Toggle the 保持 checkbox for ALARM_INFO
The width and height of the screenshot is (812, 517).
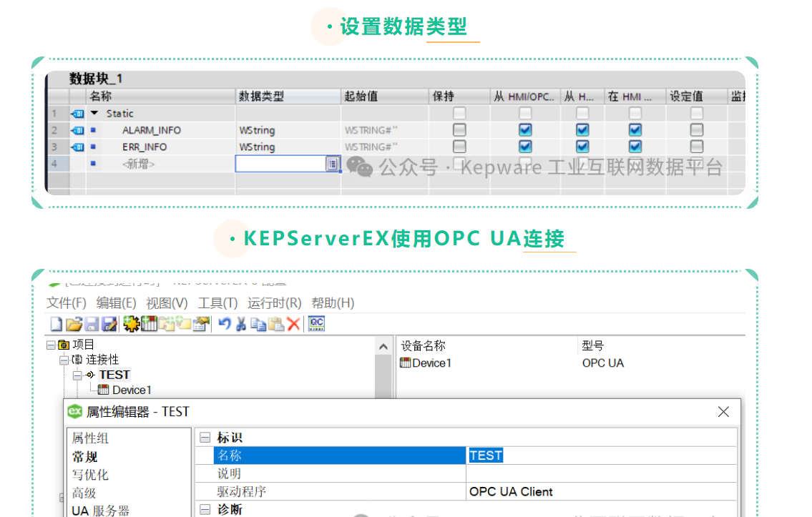point(459,130)
